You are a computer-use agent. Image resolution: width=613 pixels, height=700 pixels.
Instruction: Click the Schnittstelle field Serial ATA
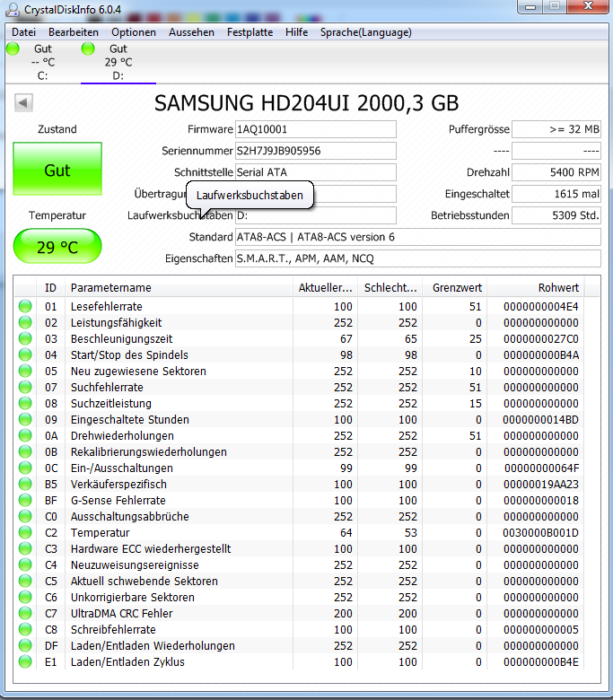pos(316,172)
